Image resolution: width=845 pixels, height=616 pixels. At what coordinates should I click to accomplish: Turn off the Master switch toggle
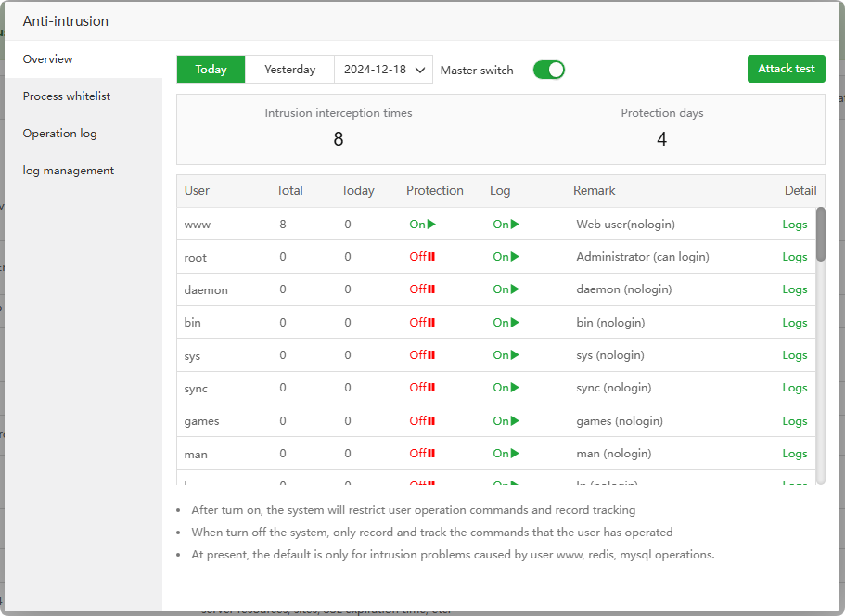(548, 70)
